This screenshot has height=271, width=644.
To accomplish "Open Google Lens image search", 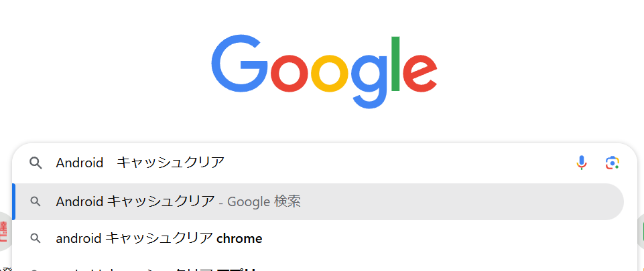I will click(611, 163).
